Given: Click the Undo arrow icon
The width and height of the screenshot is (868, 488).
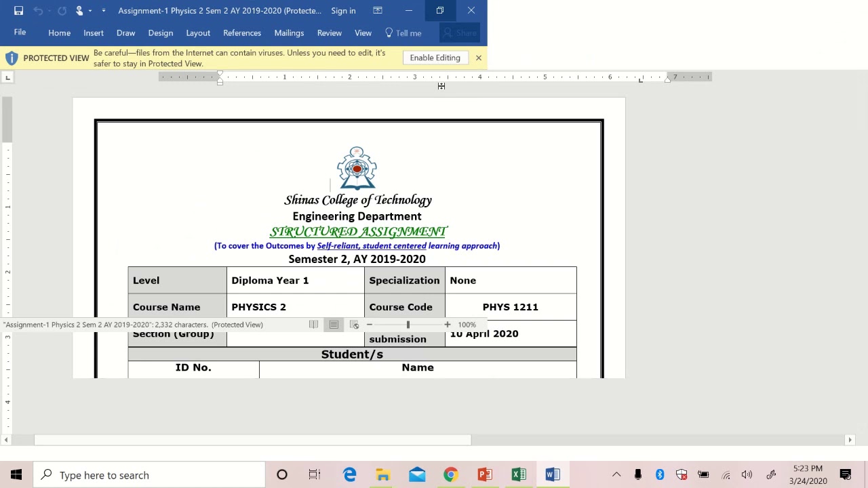Looking at the screenshot, I should pyautogui.click(x=38, y=11).
